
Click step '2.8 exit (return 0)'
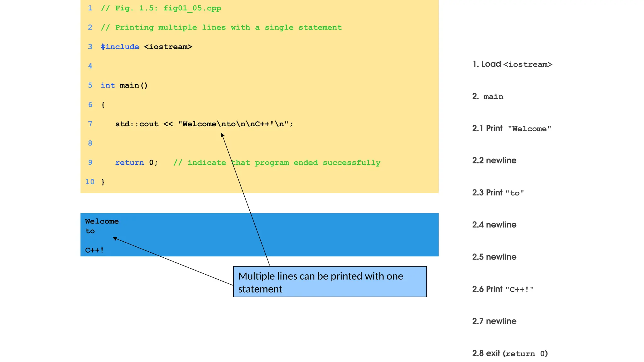pos(510,354)
